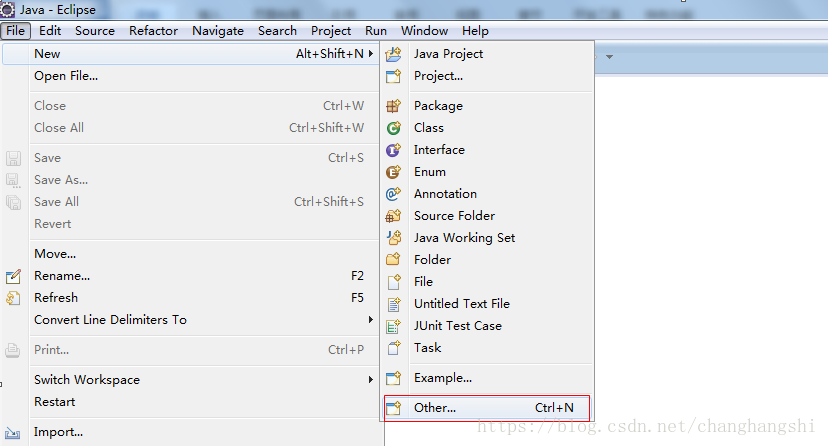Click the Java Working Set icon
This screenshot has height=446, width=828.
393,238
